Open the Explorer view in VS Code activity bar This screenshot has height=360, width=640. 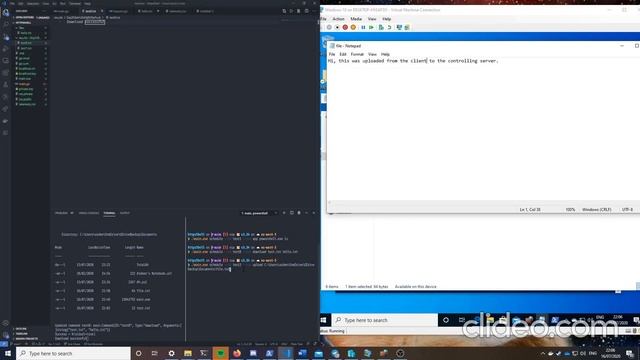5,13
